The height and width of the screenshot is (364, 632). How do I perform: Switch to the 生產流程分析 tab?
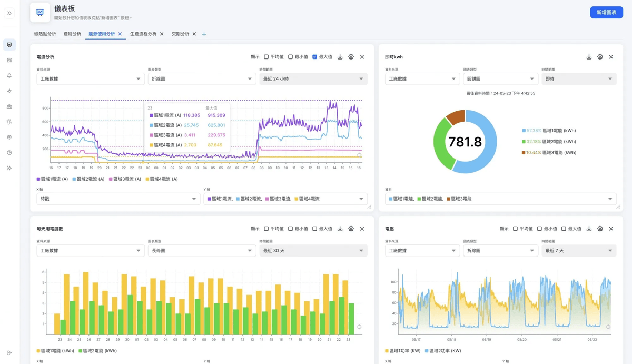(x=143, y=34)
